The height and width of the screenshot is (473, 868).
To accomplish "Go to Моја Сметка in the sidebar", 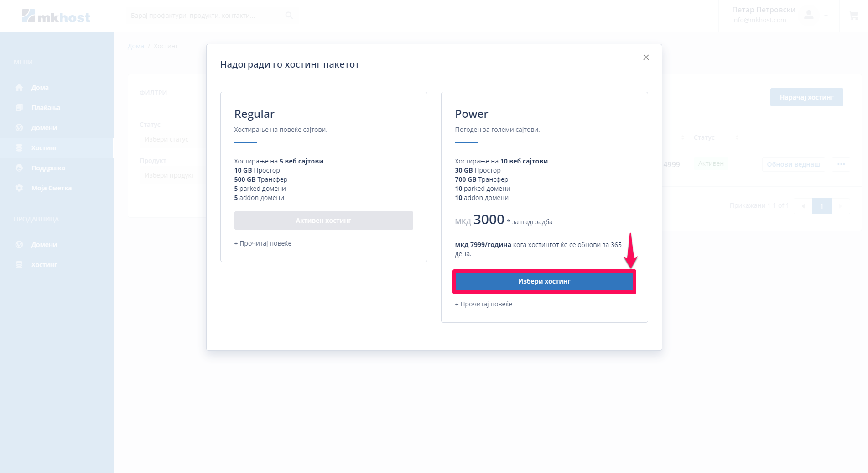I will [52, 188].
